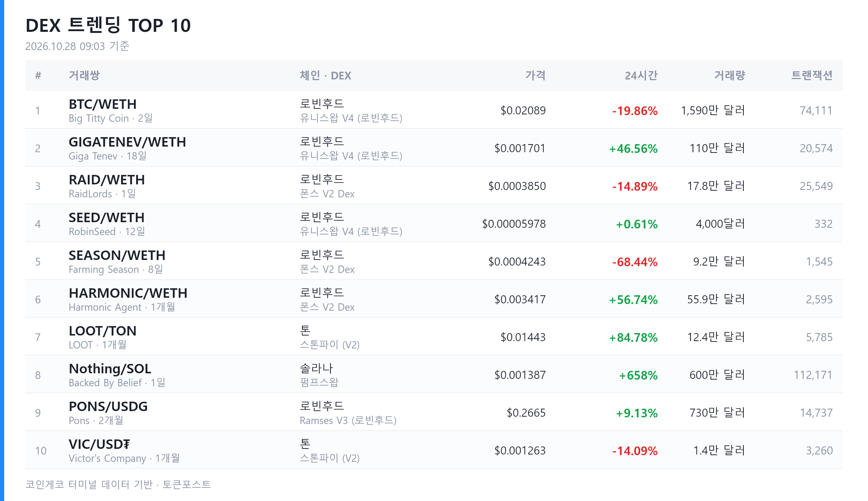This screenshot has height=501, width=868.
Task: Click the Ramses V3 (로빈후드) DEX label
Action: click(348, 420)
